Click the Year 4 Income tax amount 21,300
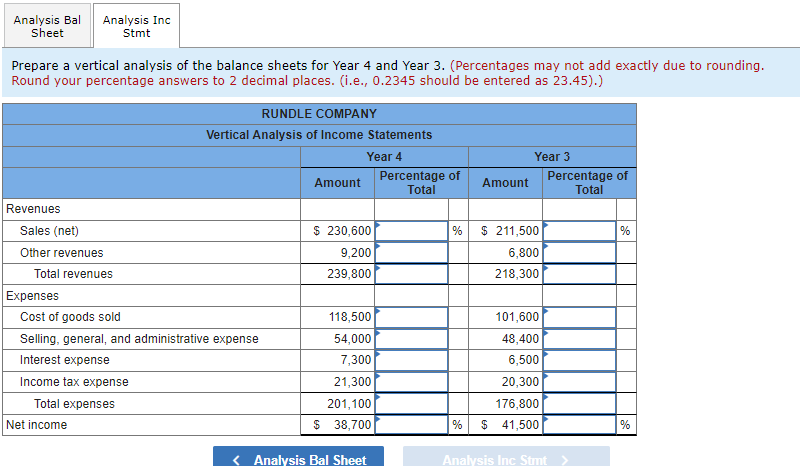The image size is (808, 466). (x=352, y=382)
